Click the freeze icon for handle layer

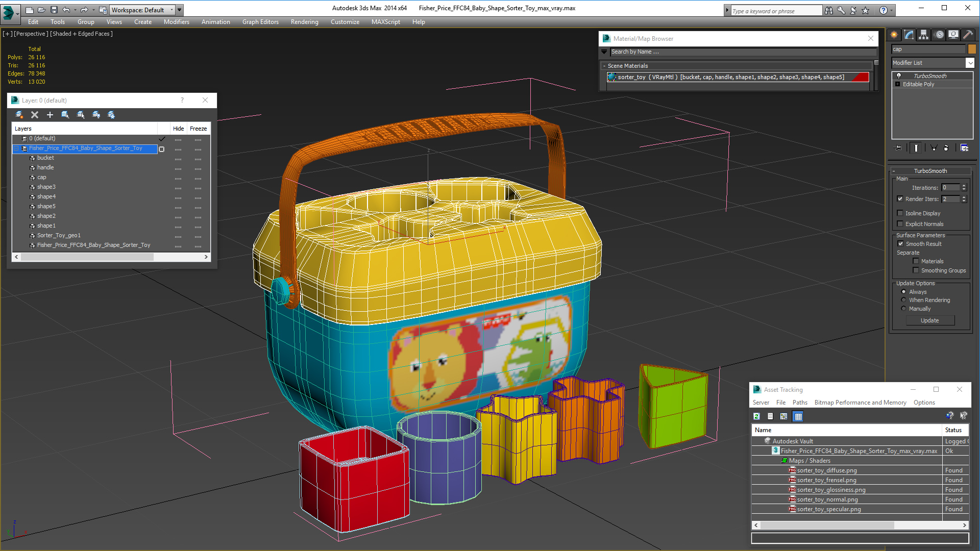coord(198,167)
